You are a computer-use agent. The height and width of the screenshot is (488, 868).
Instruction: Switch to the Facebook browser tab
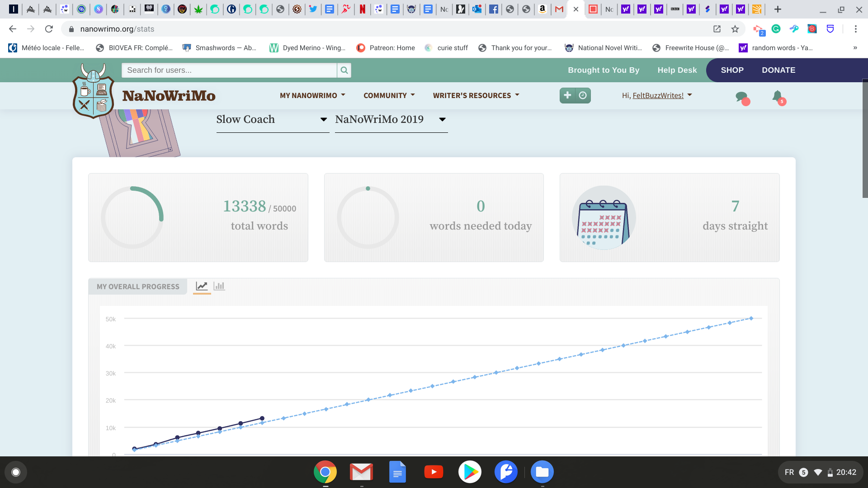pyautogui.click(x=494, y=9)
